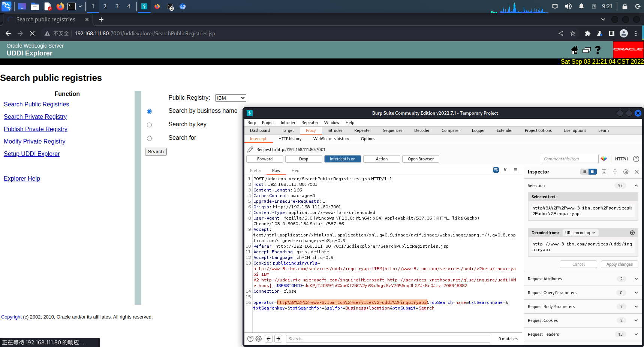644x347 pixels.
Task: Select the Search by business name radio
Action: point(150,111)
